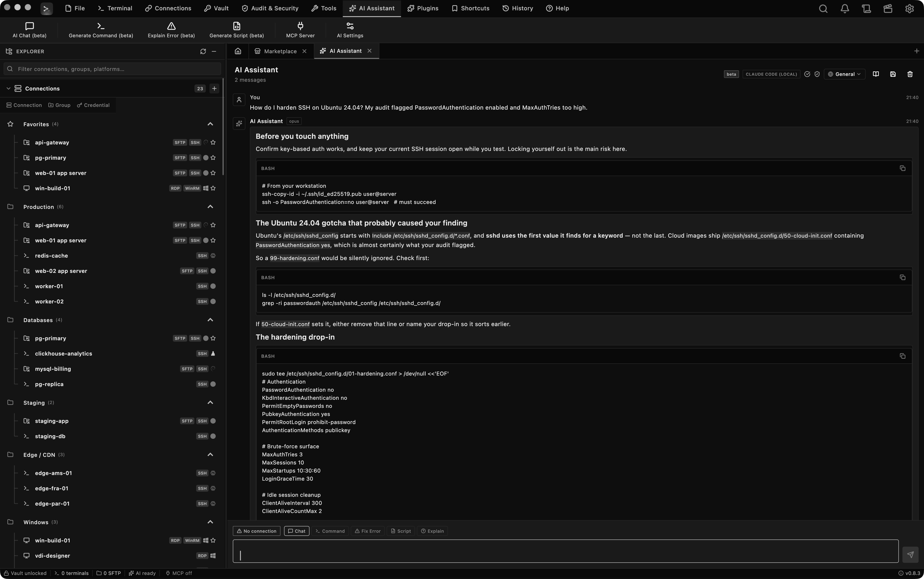
Task: Toggle favorite star for win-build-01 in Favorites
Action: [213, 188]
